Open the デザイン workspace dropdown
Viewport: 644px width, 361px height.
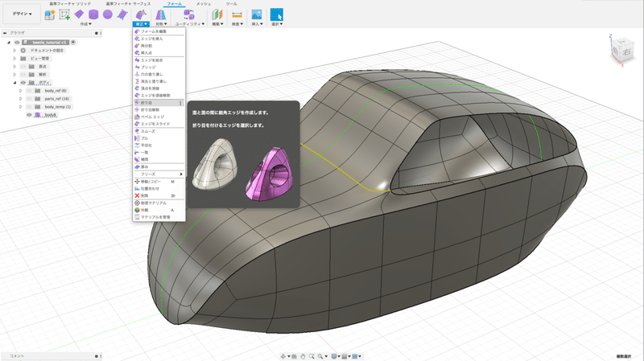(x=20, y=14)
